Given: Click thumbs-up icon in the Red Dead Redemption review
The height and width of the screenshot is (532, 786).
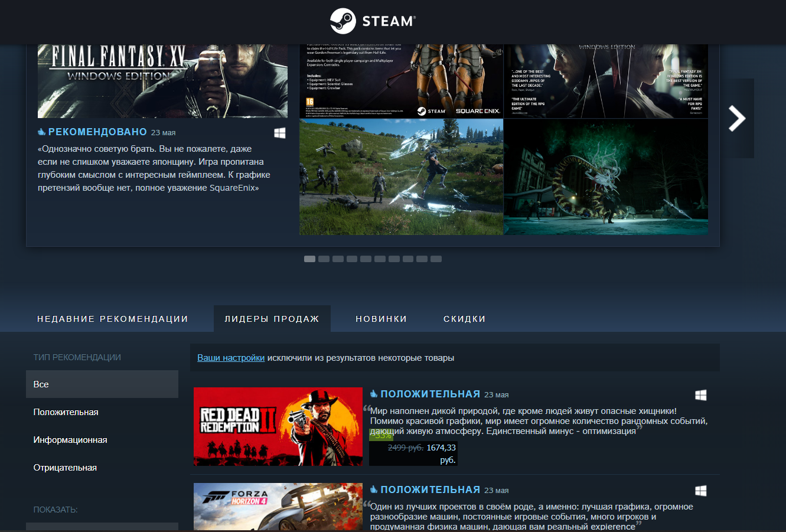Looking at the screenshot, I should [x=374, y=394].
